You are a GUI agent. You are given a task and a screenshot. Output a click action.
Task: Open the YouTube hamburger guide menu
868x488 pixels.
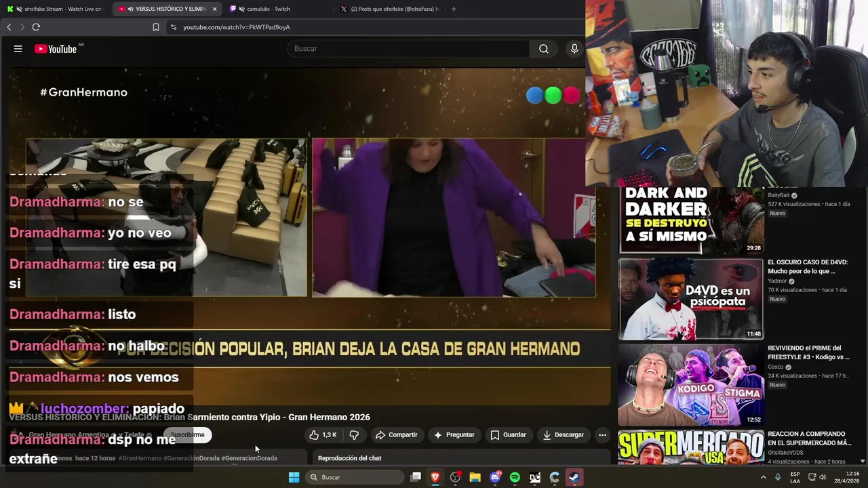point(18,49)
